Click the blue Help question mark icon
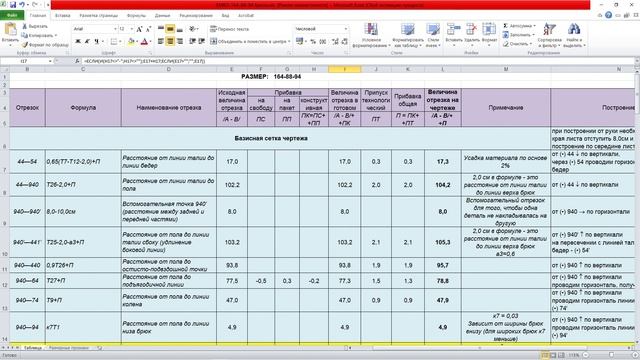640x360 pixels. click(609, 15)
